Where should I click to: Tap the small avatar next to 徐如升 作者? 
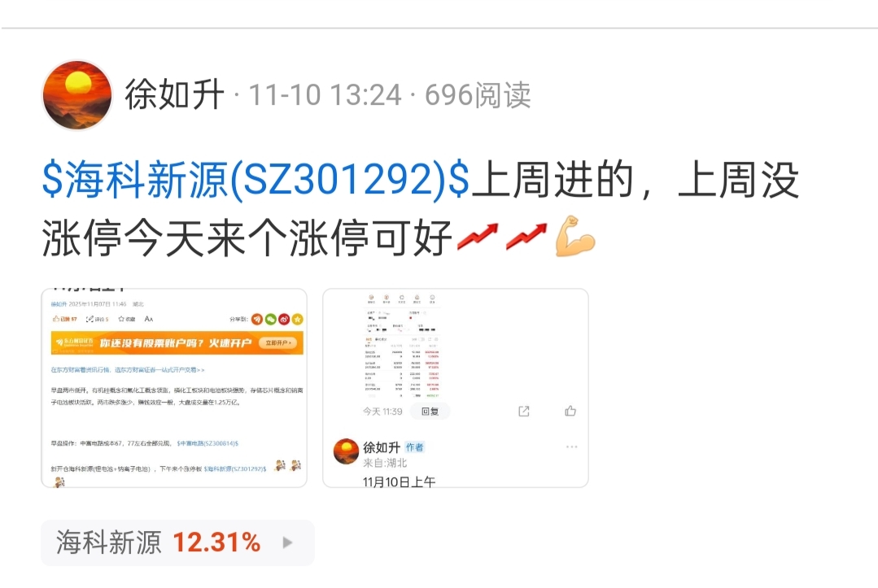346,451
